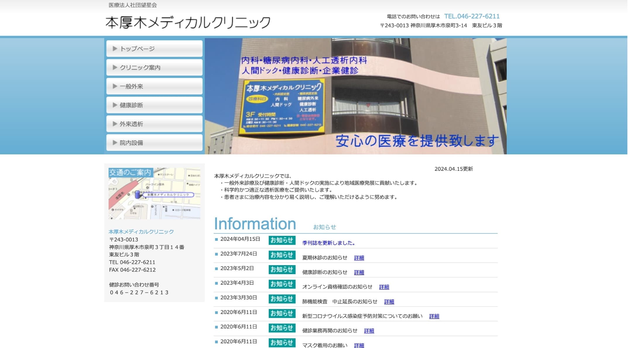The width and height of the screenshot is (644, 348).
Task: Open 詳細 for 新型コロナウイルス感染症予防対策
Action: pos(434,316)
